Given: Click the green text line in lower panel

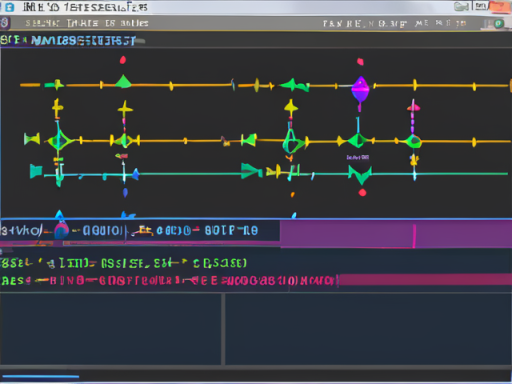Looking at the screenshot, I should coord(123,263).
